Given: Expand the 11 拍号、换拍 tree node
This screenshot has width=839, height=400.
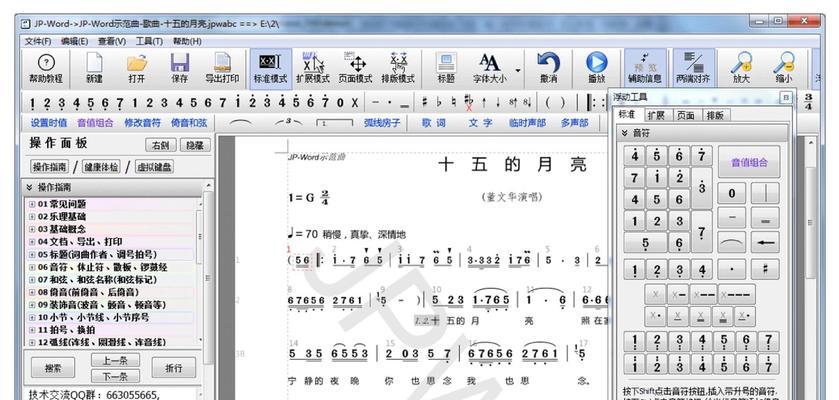Looking at the screenshot, I should pos(32,330).
